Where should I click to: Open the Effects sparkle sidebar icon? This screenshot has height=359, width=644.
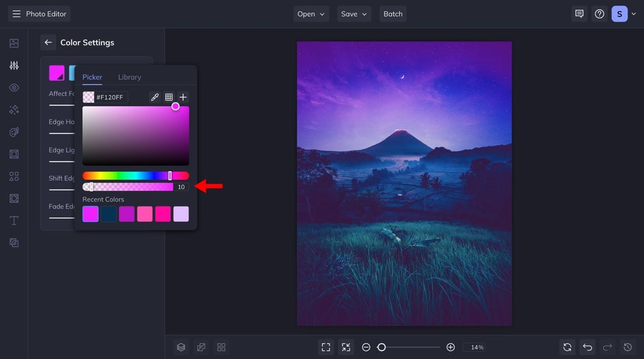14,110
